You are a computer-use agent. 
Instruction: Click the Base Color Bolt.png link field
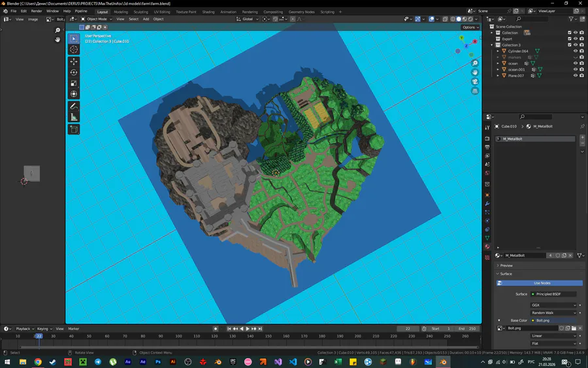click(553, 320)
